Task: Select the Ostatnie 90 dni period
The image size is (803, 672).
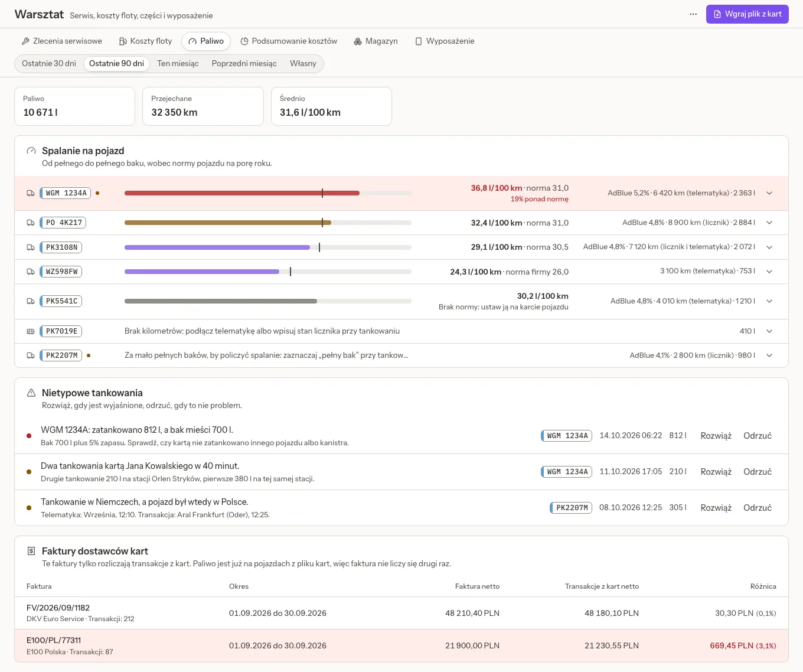Action: tap(116, 64)
